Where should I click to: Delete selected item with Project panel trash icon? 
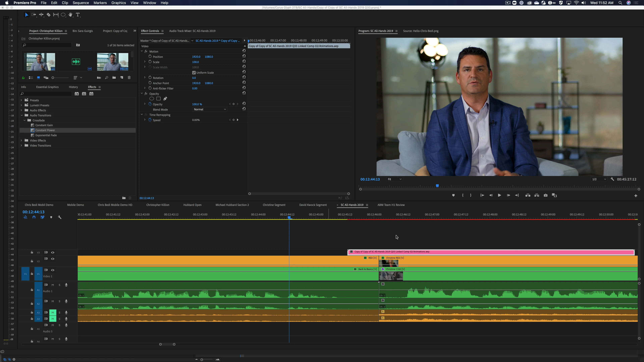pyautogui.click(x=129, y=78)
